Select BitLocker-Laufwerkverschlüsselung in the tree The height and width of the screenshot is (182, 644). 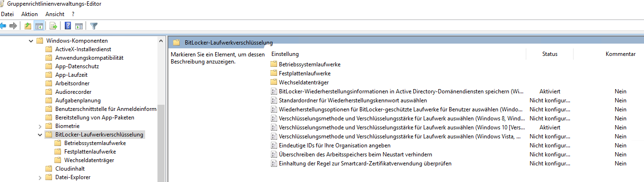tap(99, 135)
